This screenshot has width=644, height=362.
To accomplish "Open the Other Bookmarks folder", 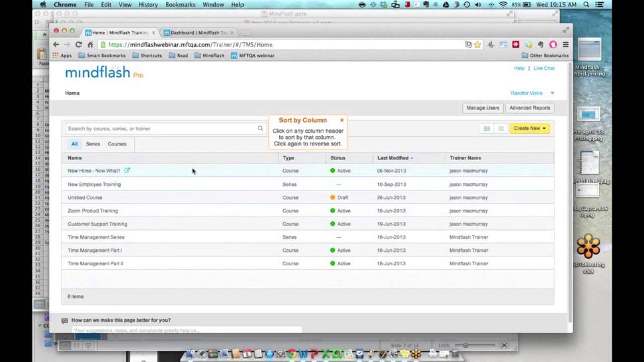I will click(545, 55).
